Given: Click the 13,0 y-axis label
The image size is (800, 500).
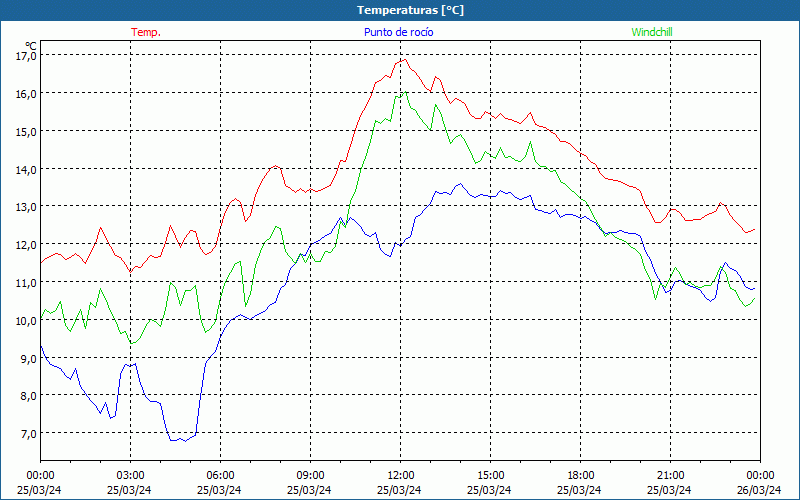Looking at the screenshot, I should click(x=26, y=207).
